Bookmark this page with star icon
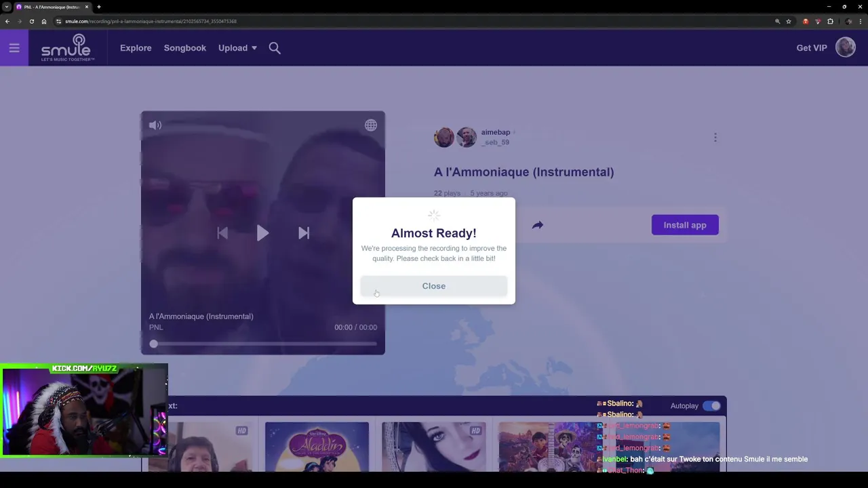The height and width of the screenshot is (488, 868). [789, 21]
